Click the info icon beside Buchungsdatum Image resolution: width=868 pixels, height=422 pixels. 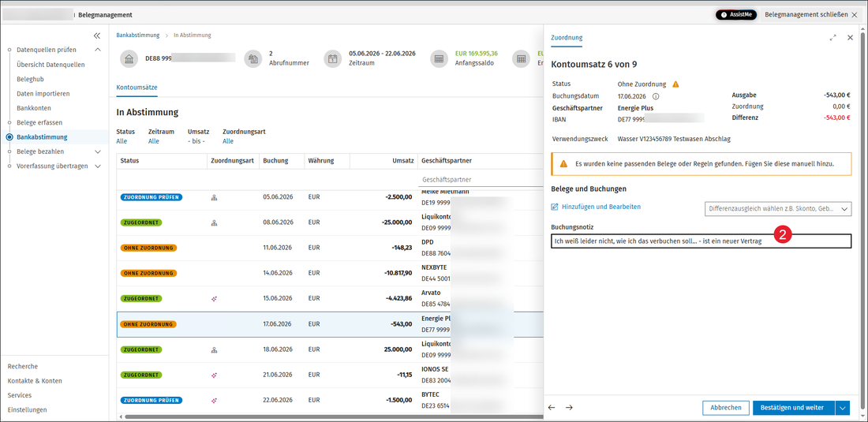pos(656,96)
